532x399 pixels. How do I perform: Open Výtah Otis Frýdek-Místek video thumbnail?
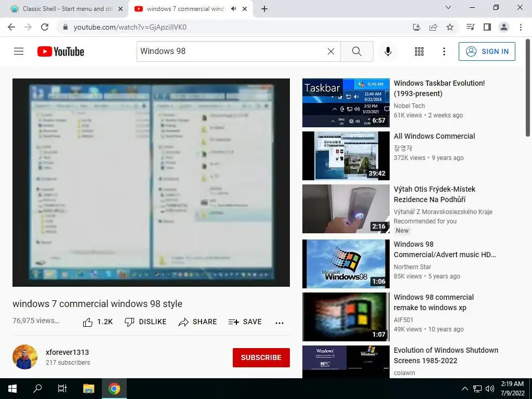345,209
